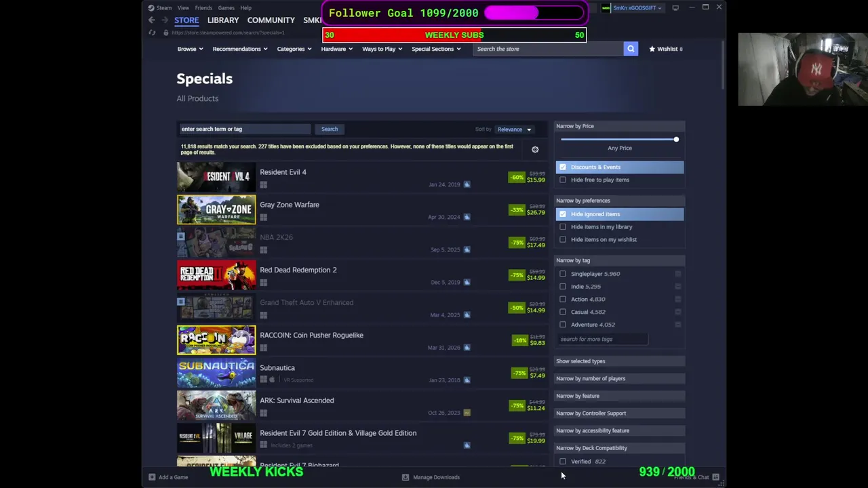Open the Recommendations dropdown
This screenshot has width=868, height=488.
[x=239, y=49]
